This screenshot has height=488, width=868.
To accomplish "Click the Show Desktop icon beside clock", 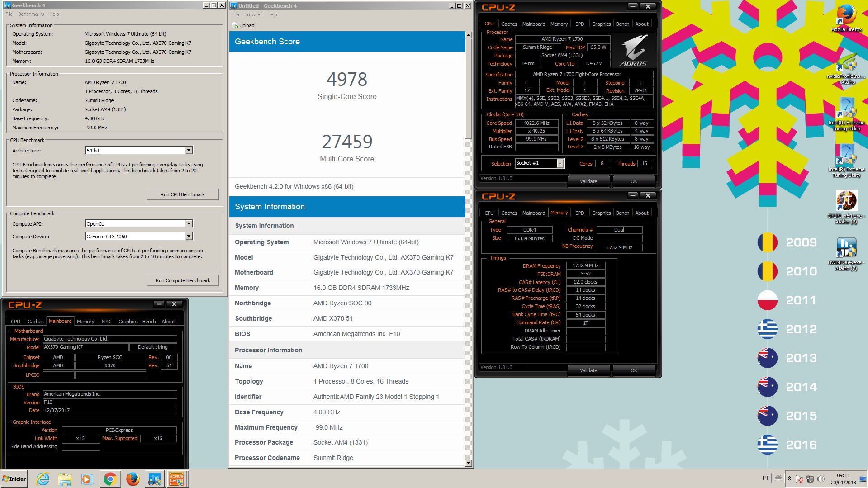I will coord(863,479).
